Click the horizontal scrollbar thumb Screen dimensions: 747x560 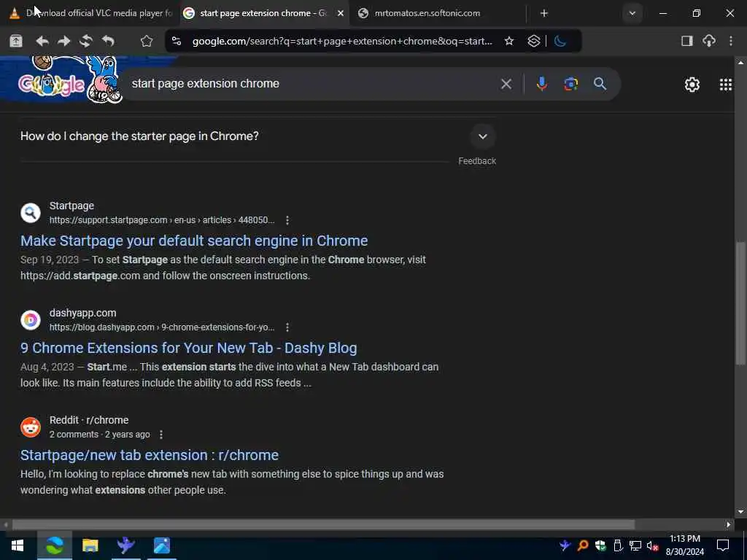[x=323, y=525]
